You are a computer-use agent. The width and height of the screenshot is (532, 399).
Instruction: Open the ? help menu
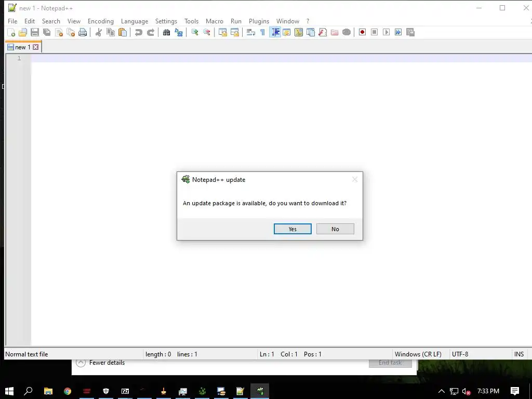tap(308, 21)
